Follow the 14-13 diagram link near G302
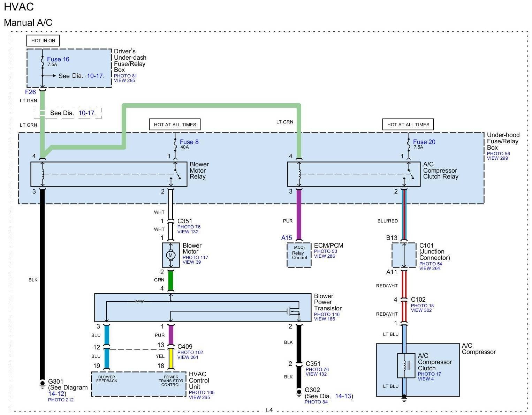The height and width of the screenshot is (415, 532). pos(343,396)
